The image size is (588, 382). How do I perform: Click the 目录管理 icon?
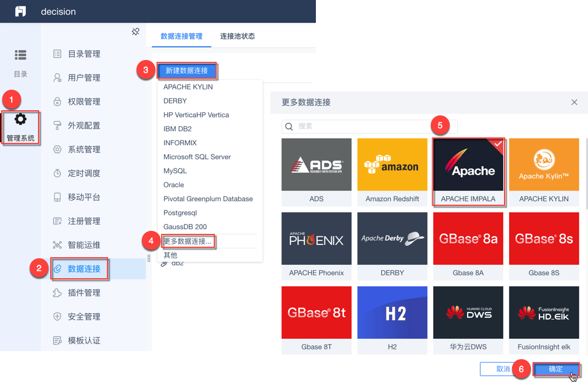pyautogui.click(x=57, y=54)
